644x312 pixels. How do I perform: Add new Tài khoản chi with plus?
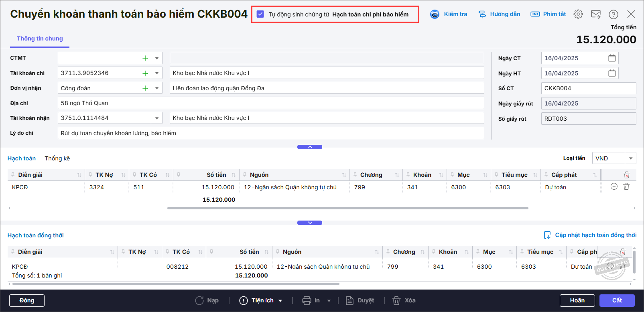click(145, 73)
